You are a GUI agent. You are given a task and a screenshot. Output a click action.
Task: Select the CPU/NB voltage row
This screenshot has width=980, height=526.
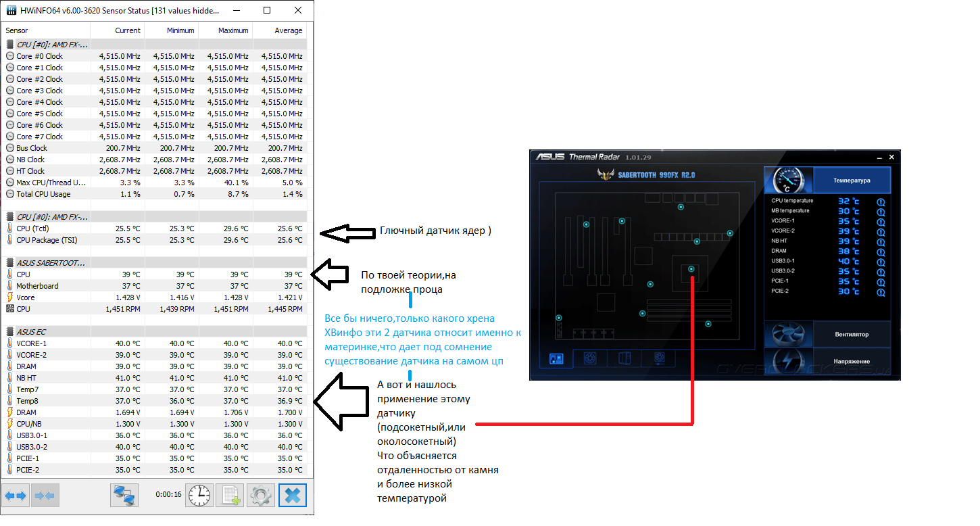point(155,424)
